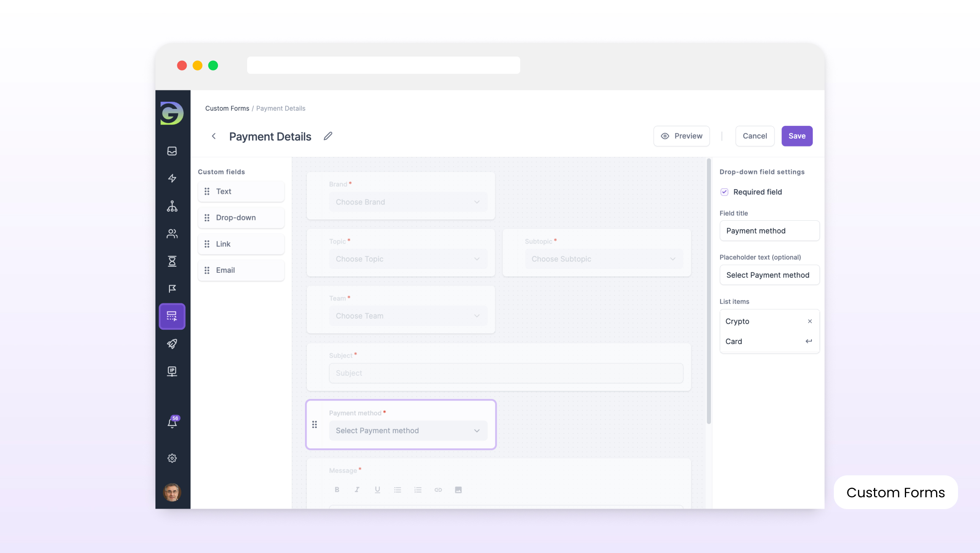
Task: Toggle the Required field checkbox
Action: pyautogui.click(x=724, y=192)
